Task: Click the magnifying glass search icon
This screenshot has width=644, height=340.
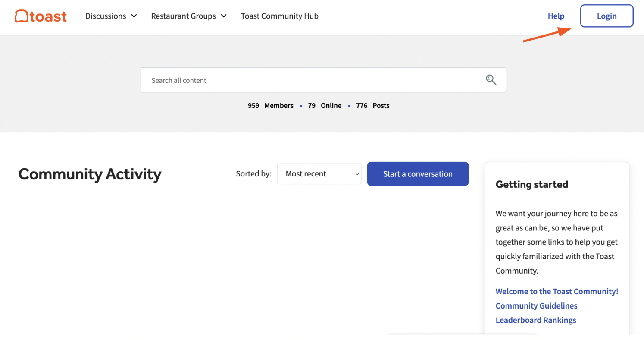Action: pos(491,80)
